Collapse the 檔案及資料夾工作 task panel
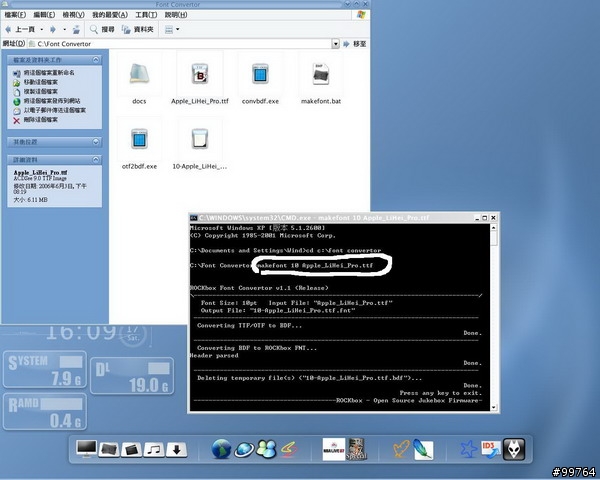600x480 pixels. click(x=96, y=60)
